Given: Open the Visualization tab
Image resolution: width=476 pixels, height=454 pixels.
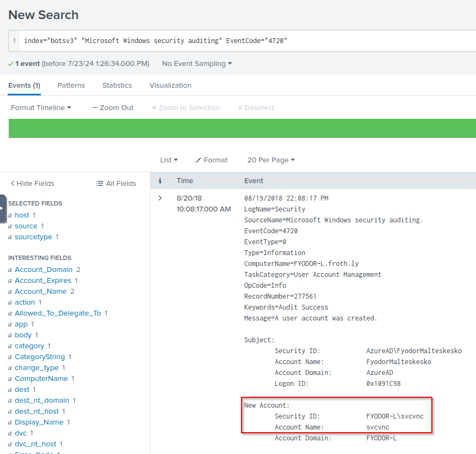Looking at the screenshot, I should pos(170,85).
